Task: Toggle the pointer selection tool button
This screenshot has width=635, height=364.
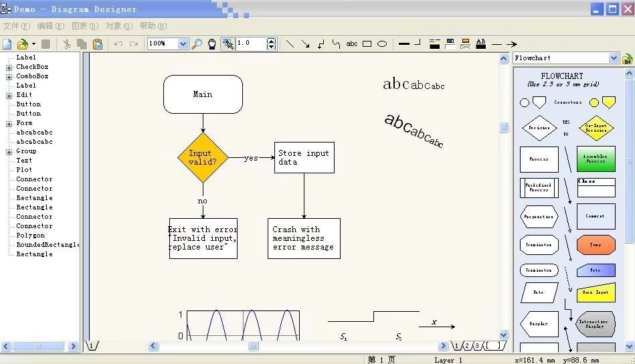Action: [228, 44]
